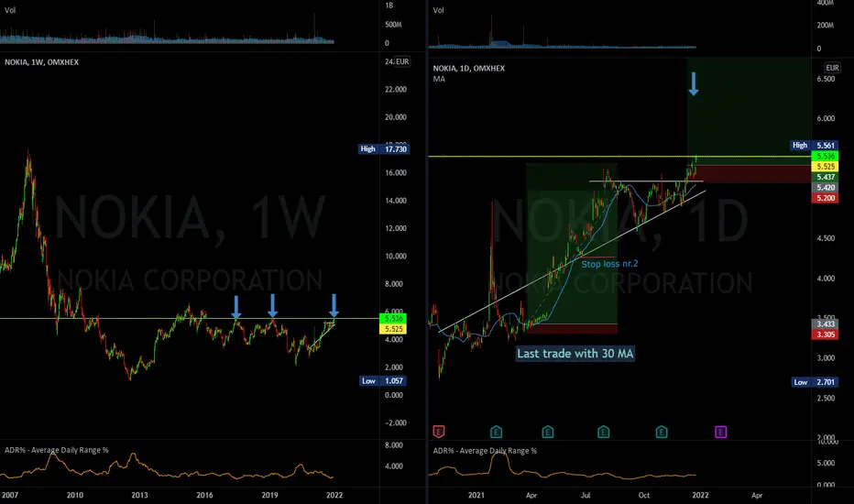Click the 2007 label on weekly time axis
854x504 pixels.
pyautogui.click(x=10, y=495)
